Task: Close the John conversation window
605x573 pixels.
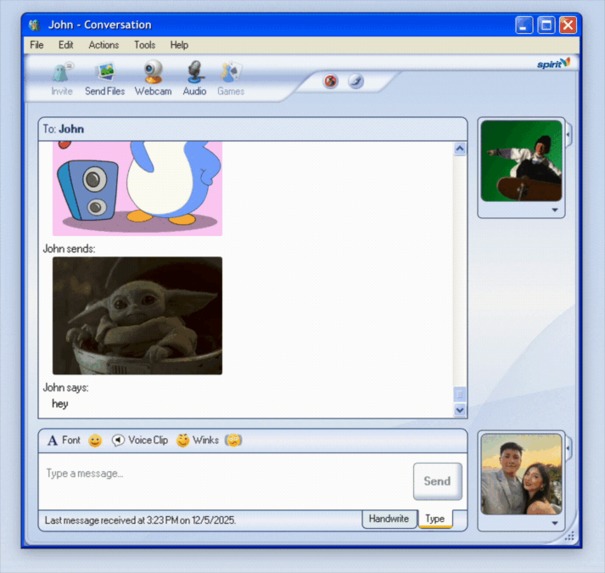Action: coord(568,25)
